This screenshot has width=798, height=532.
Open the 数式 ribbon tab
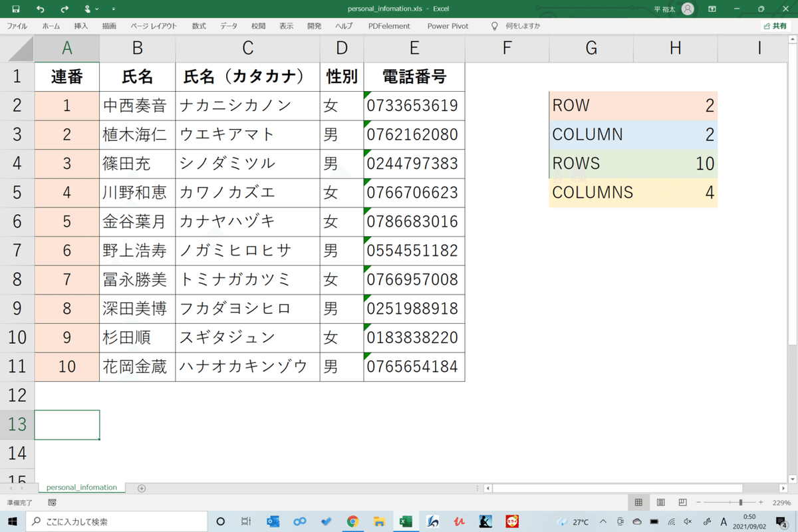199,26
